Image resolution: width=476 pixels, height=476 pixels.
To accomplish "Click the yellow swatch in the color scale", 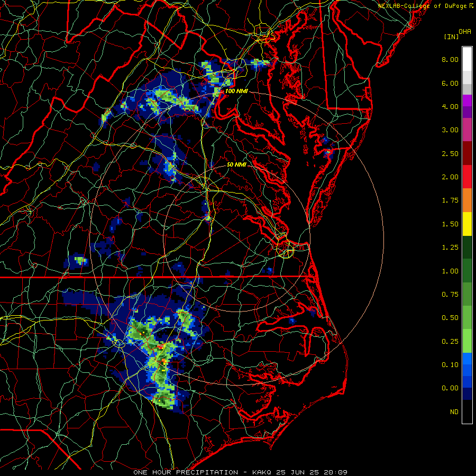I will (x=467, y=224).
